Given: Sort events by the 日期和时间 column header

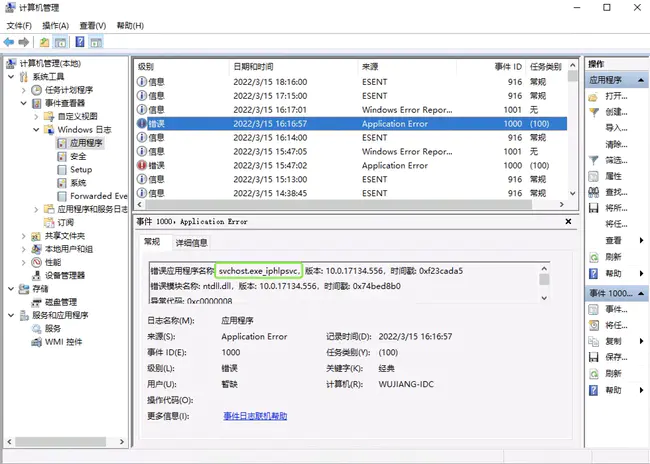Looking at the screenshot, I should click(x=293, y=66).
